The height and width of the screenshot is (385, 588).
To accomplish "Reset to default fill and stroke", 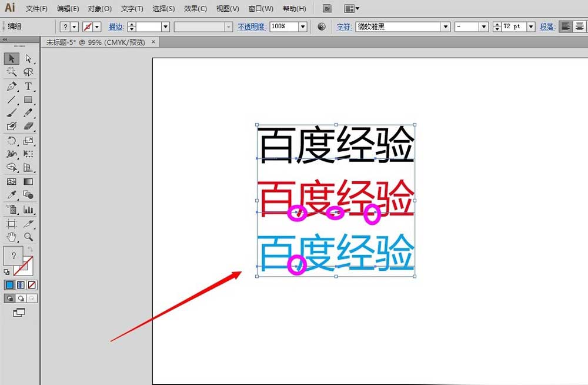I will [6, 272].
